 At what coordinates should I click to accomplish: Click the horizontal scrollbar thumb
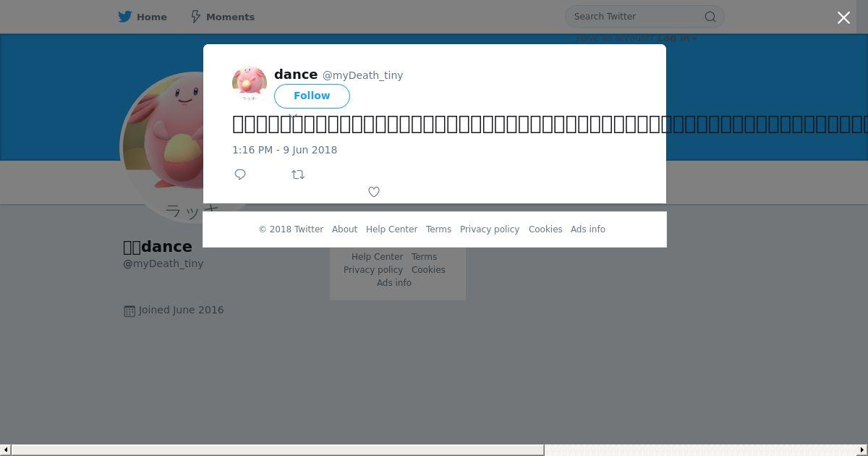click(x=278, y=450)
